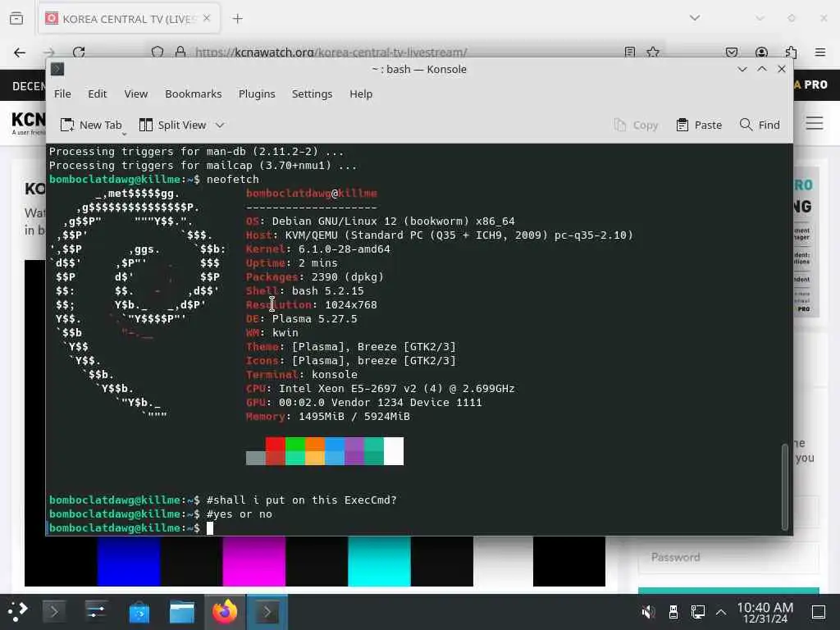Click 'Memory: 1495MiB / 5924MiB' text

328,416
